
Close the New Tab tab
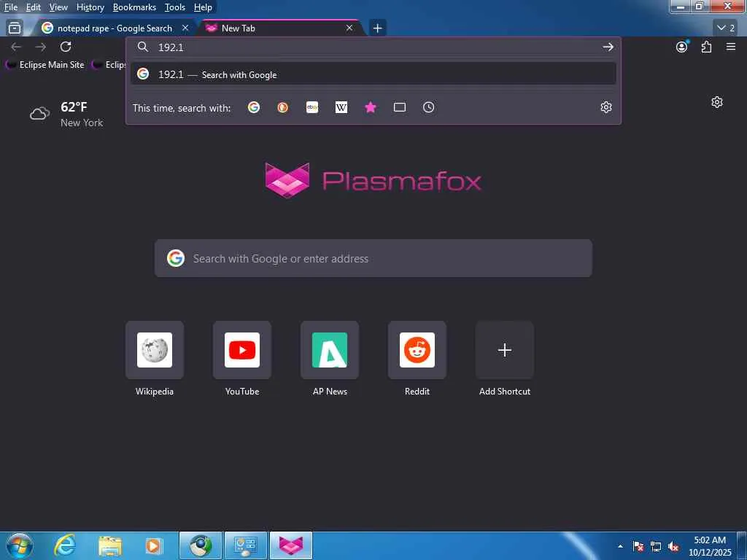tap(349, 28)
